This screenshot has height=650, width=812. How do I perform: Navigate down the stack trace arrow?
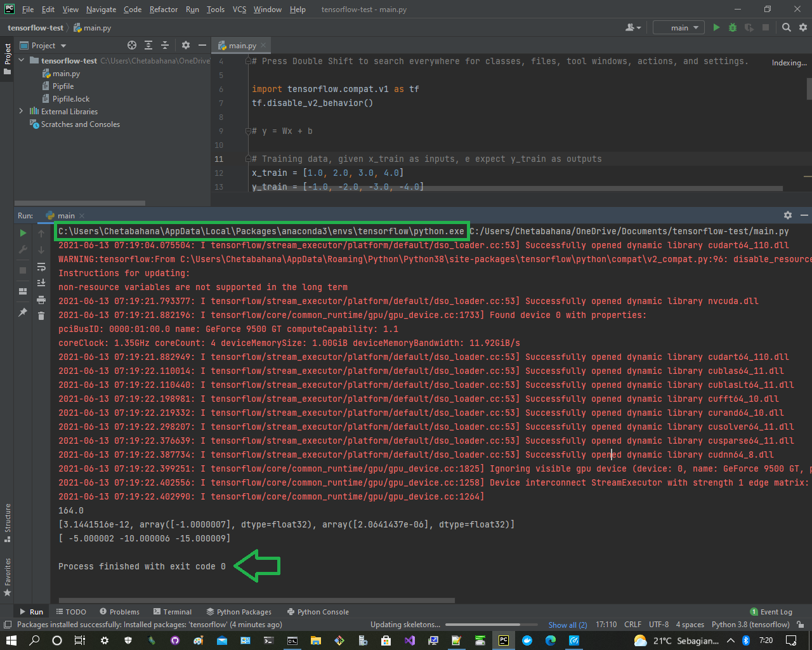point(41,249)
